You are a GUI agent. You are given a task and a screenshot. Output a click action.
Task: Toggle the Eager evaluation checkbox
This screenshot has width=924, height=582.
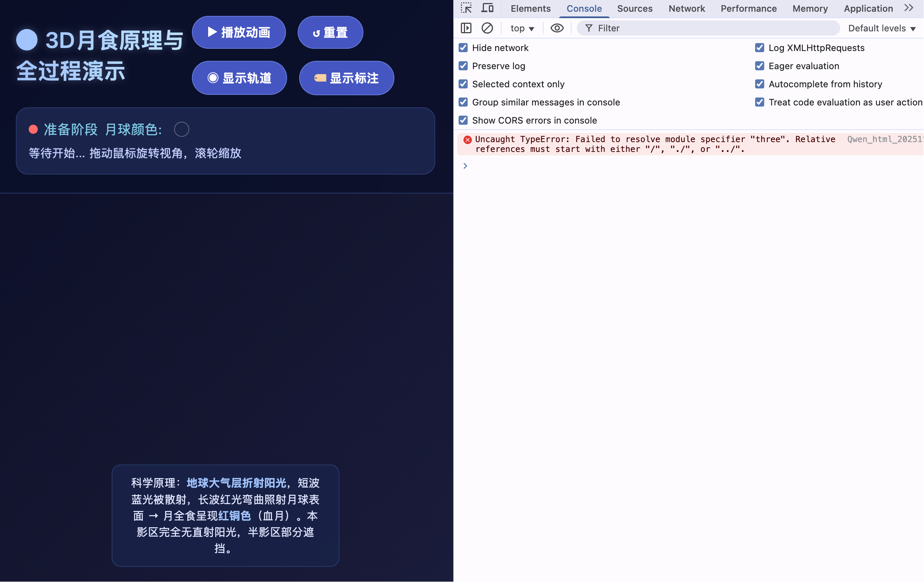tap(759, 66)
